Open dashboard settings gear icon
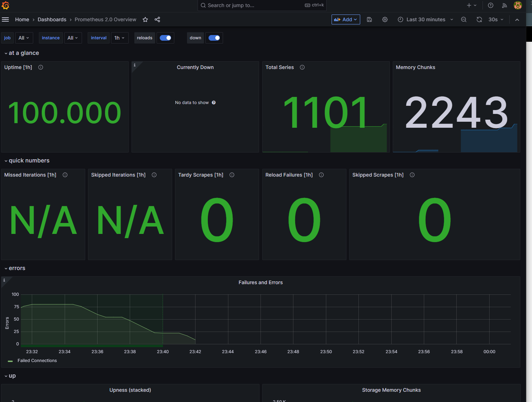Viewport: 532px width, 402px height. tap(385, 19)
